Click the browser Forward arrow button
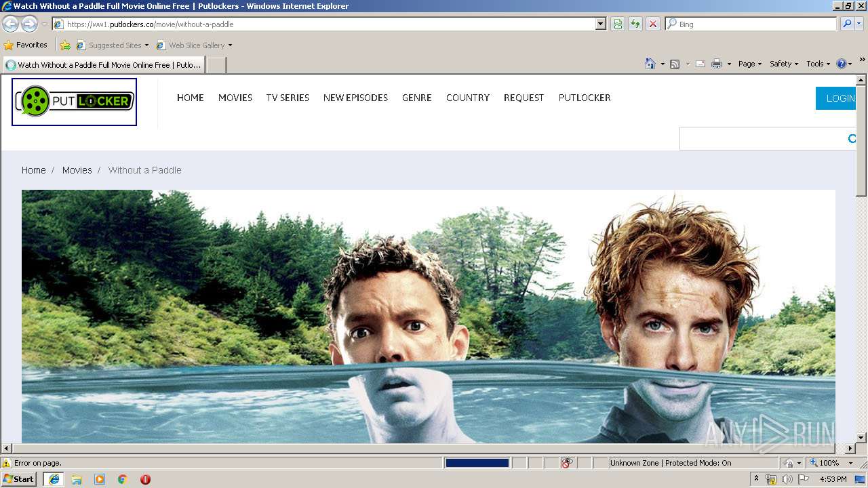Screen dimensions: 868x488 (29, 24)
